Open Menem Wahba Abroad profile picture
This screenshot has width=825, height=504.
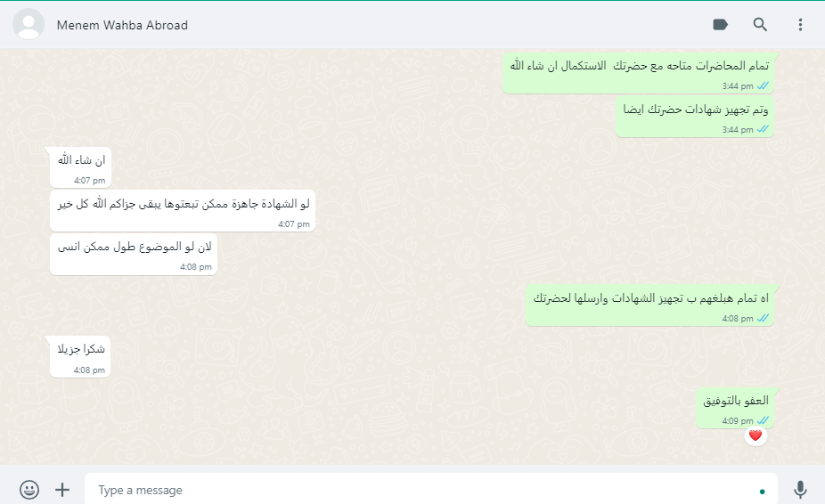click(29, 24)
